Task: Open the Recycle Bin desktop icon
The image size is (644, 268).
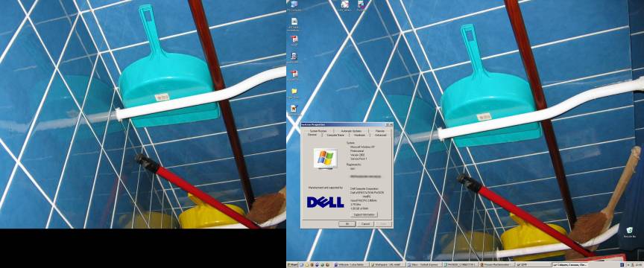Action: tap(629, 232)
